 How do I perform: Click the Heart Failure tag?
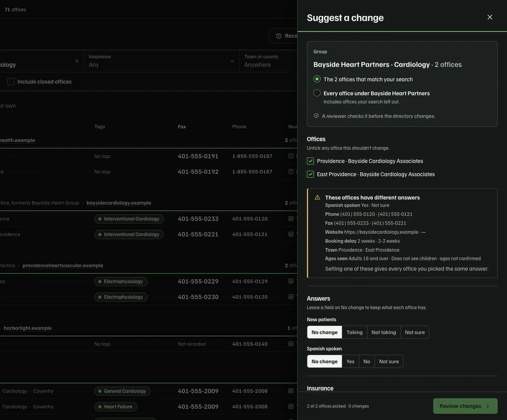116,407
